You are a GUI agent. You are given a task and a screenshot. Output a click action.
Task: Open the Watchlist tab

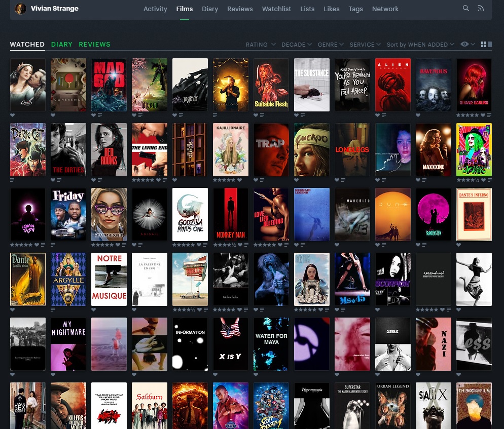click(276, 9)
